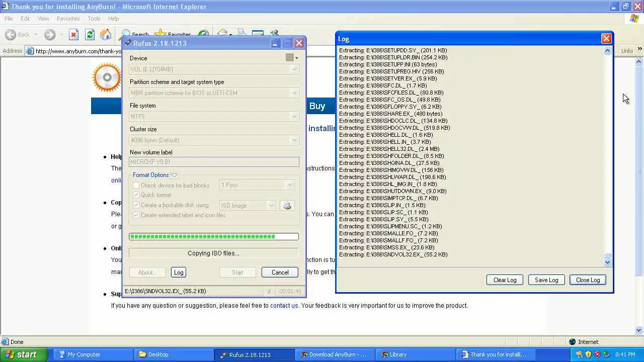The height and width of the screenshot is (362, 644).
Task: Open the File menu in Internet Explorer
Action: 9,19
